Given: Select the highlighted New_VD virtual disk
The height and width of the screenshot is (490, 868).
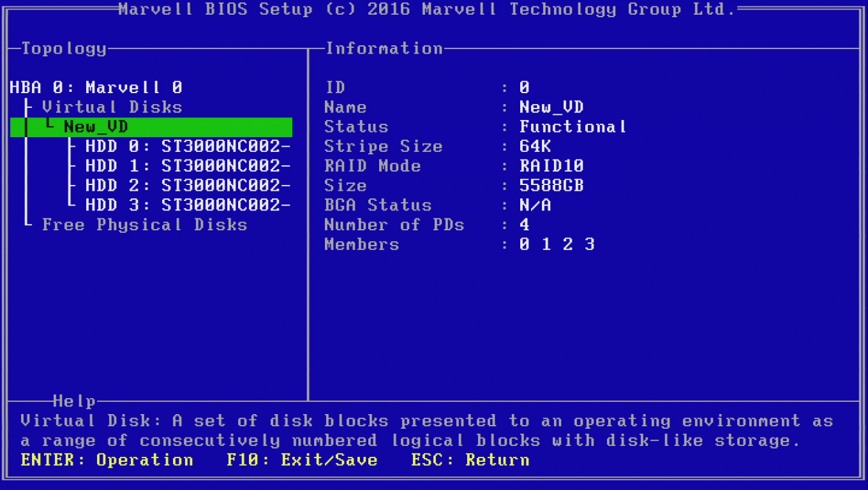Looking at the screenshot, I should (x=151, y=127).
